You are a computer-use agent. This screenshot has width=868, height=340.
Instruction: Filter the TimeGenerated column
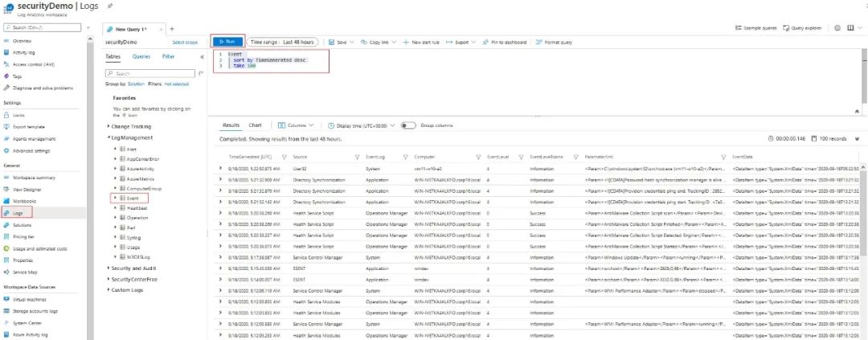click(285, 158)
